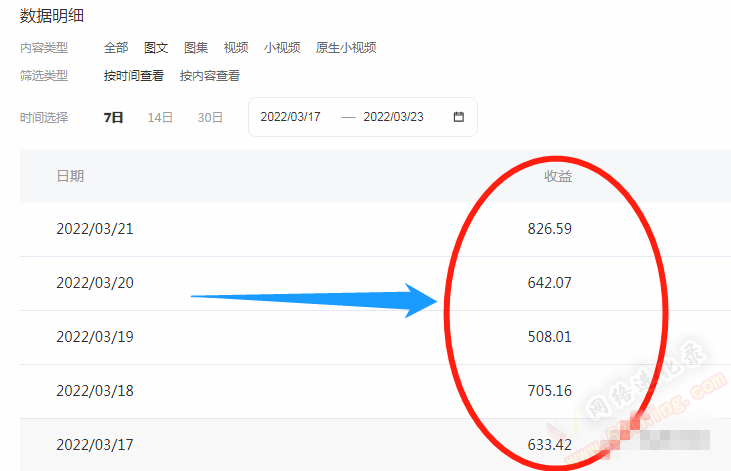Select the 小视频 content type filter

(x=282, y=48)
